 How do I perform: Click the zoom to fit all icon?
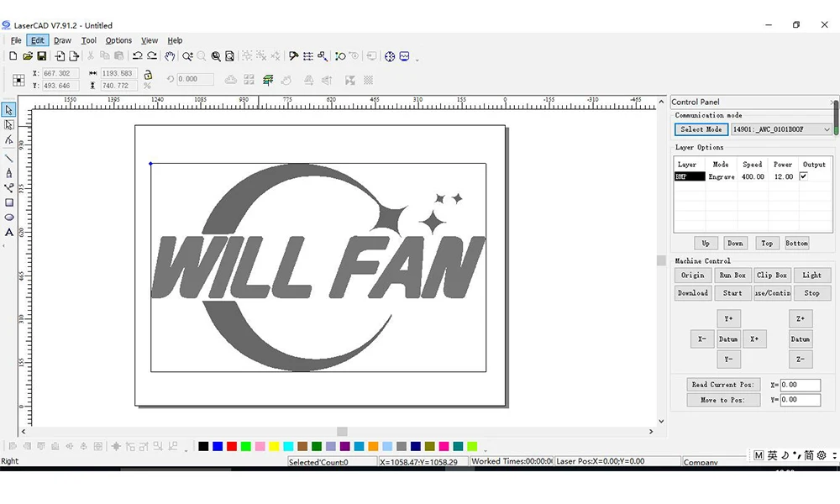216,55
